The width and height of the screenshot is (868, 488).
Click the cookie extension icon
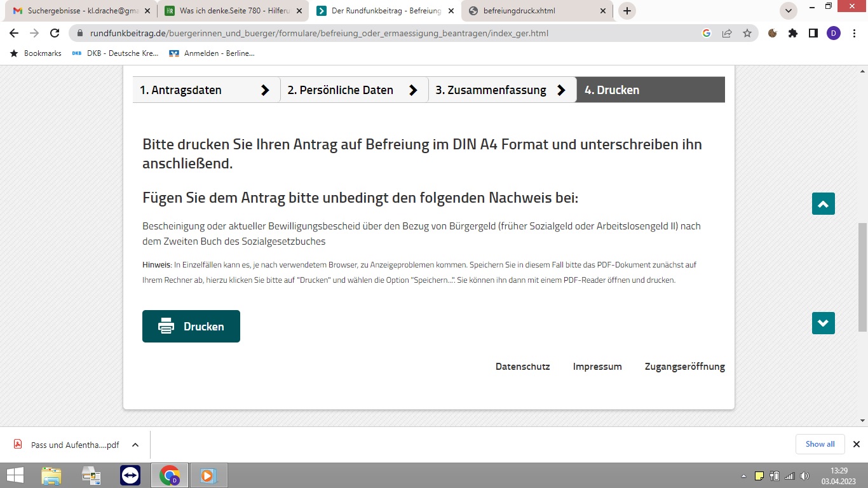(x=773, y=33)
